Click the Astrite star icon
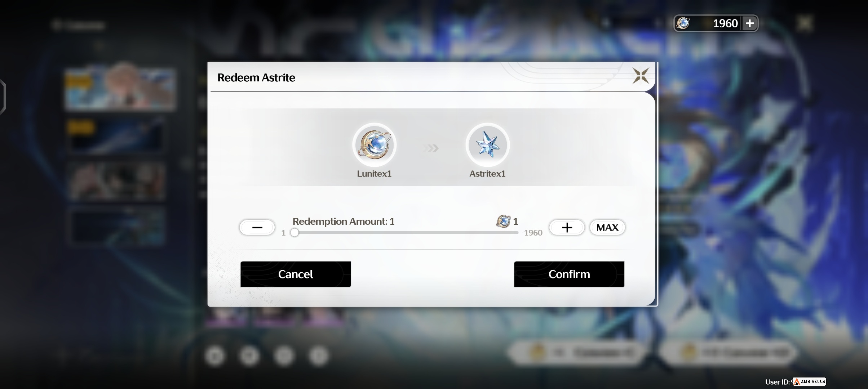The image size is (868, 389). pyautogui.click(x=487, y=145)
